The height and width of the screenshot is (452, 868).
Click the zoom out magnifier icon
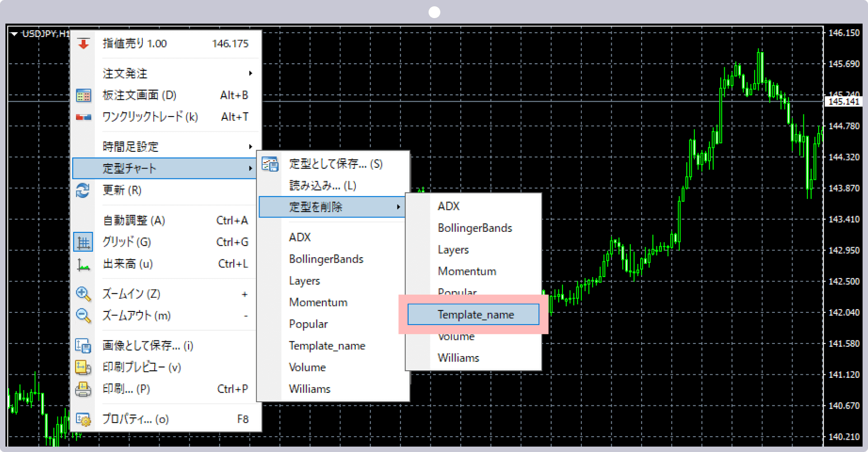[83, 315]
